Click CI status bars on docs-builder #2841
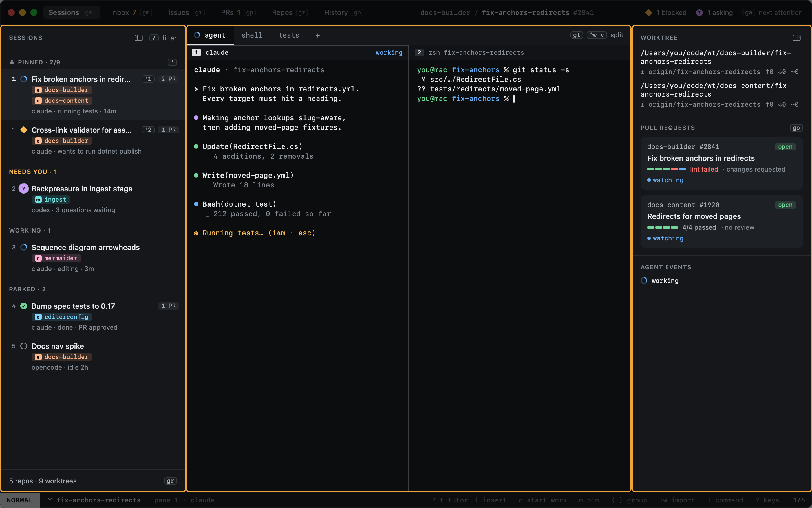812x508 pixels. point(666,169)
